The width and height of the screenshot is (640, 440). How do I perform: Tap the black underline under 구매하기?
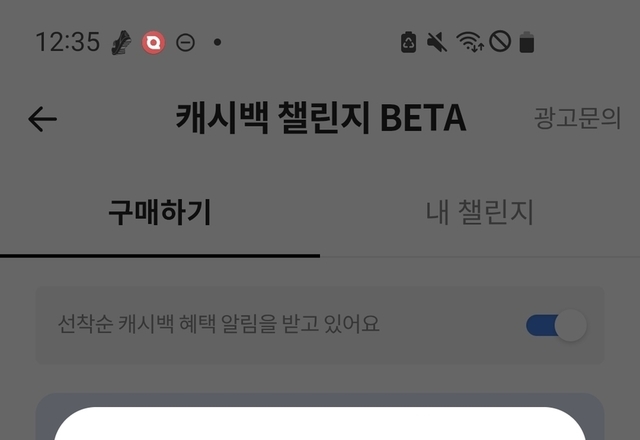[x=160, y=256]
